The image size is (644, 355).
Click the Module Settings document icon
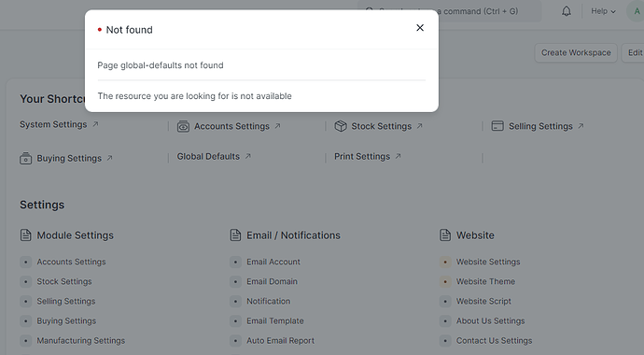pos(26,235)
